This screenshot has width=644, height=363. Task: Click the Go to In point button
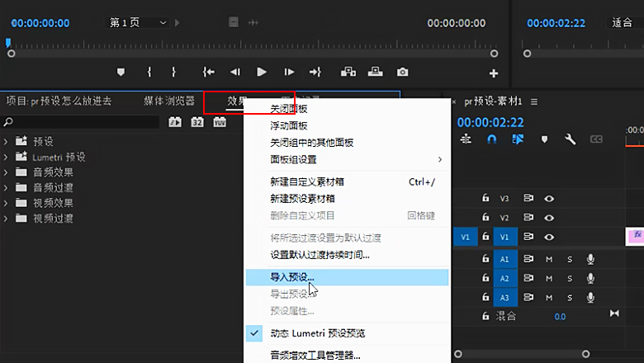pyautogui.click(x=209, y=73)
